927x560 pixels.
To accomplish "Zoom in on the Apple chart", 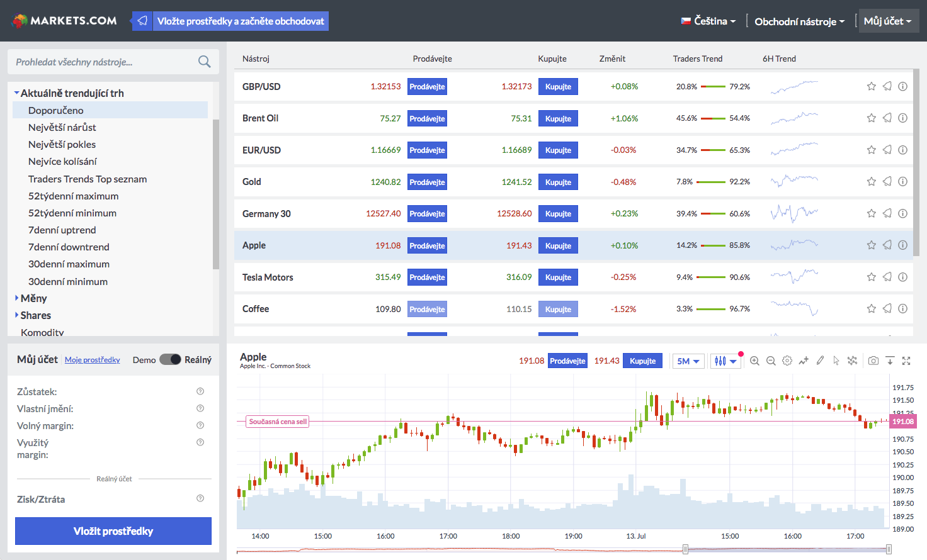I will 754,361.
